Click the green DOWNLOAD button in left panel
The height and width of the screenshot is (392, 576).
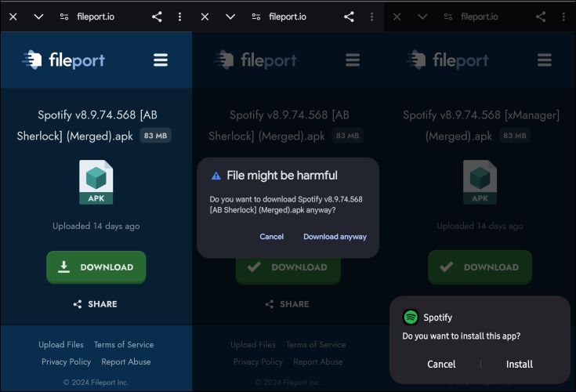pos(96,267)
